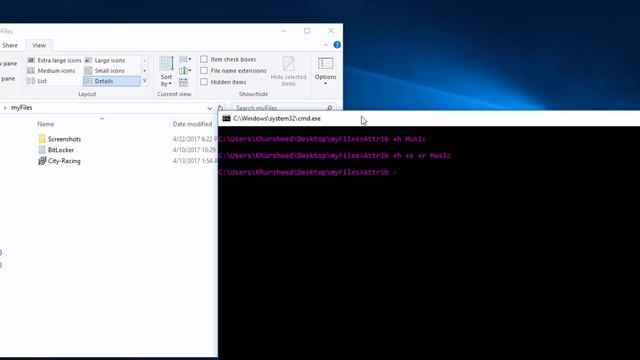Switch to the Share ribbon tab
Viewport: 640px width, 360px height.
click(x=10, y=45)
